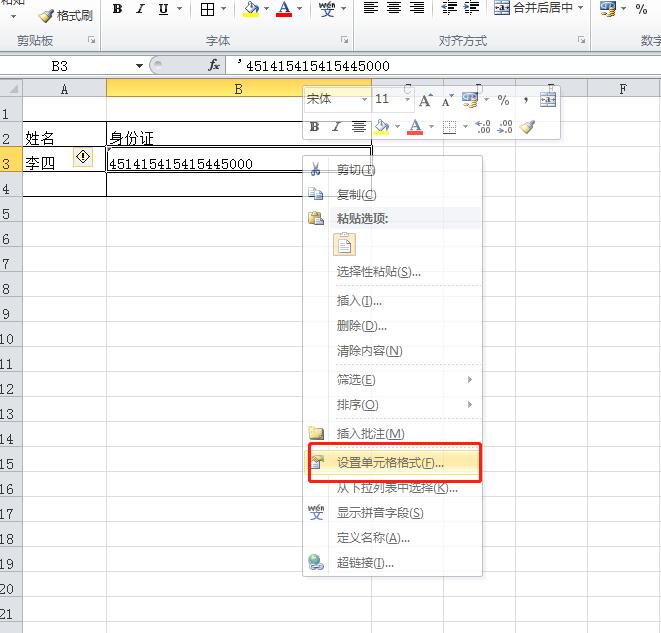Click mini toolbar increase decimal icon

pos(483,127)
